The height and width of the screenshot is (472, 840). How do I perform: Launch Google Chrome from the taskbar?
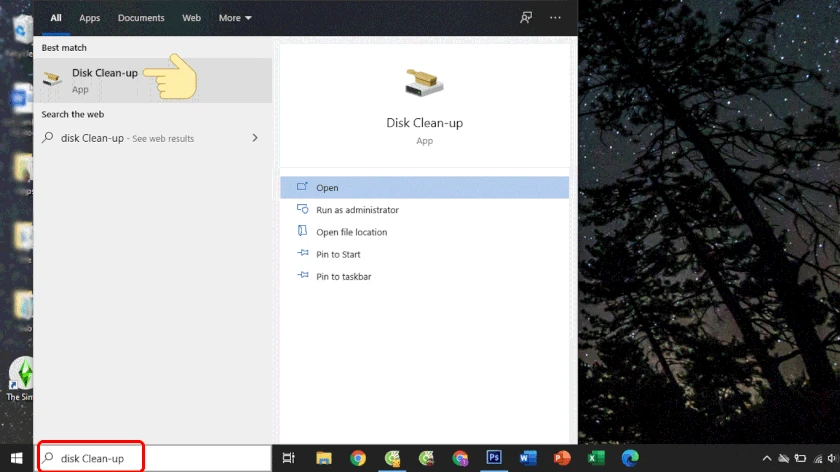coord(358,458)
